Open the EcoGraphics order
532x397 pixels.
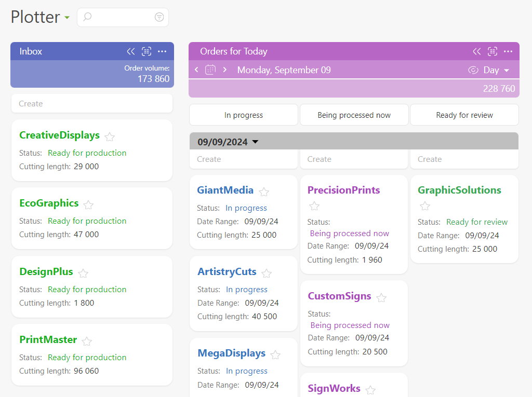point(49,203)
